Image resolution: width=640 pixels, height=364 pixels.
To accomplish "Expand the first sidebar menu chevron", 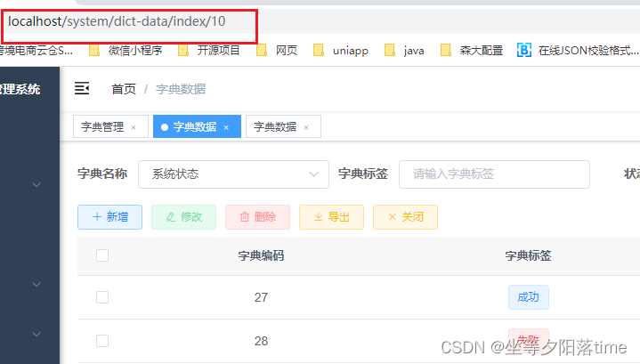I will tap(36, 185).
